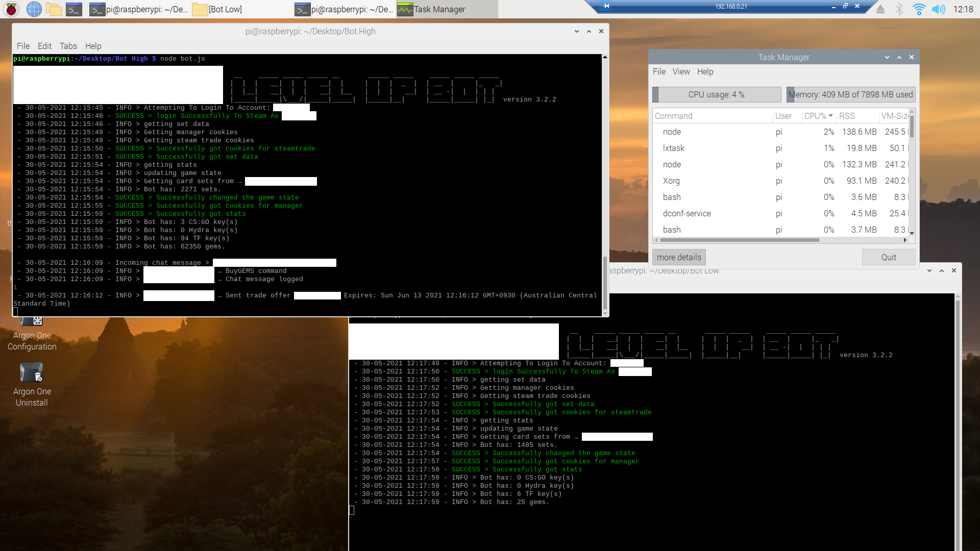
Task: Launch terminal from the taskbar launcher
Action: click(x=74, y=9)
